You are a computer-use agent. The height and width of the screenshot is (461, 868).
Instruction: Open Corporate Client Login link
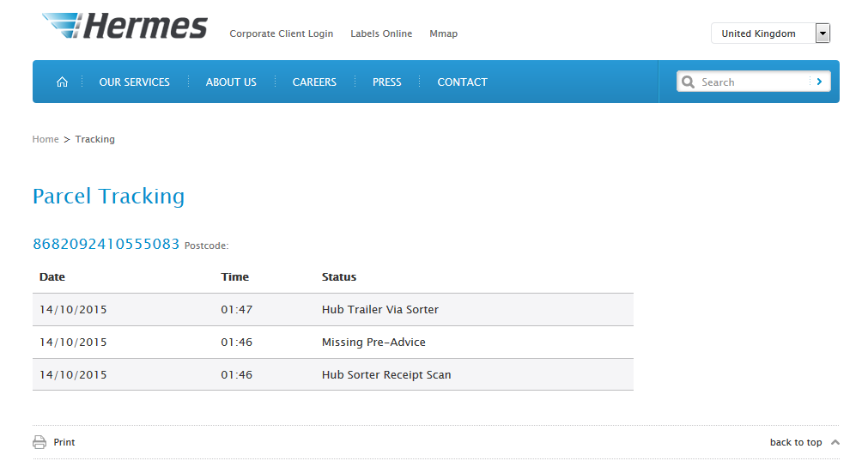click(282, 33)
